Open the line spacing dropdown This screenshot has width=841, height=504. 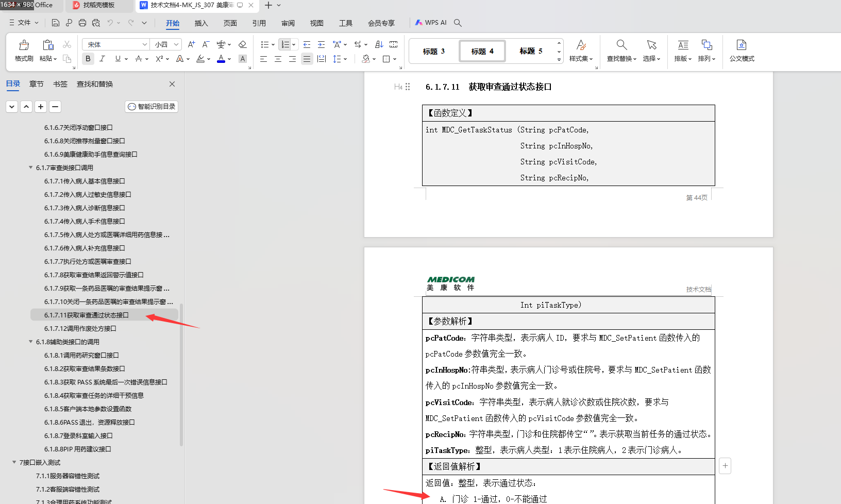coord(345,59)
